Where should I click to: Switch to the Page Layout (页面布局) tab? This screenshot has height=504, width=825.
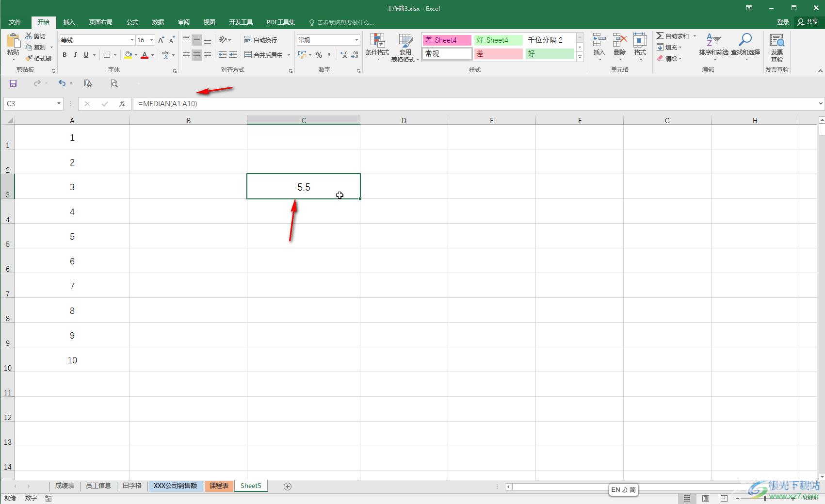point(100,22)
